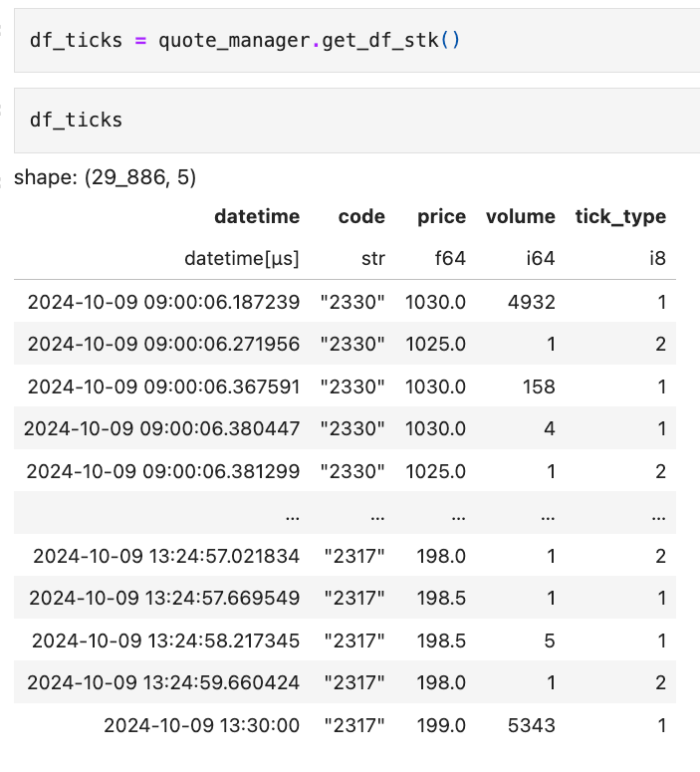This screenshot has width=700, height=772.
Task: Click timestamp 2024-10-09 09:00:06.380447
Action: pyautogui.click(x=161, y=428)
